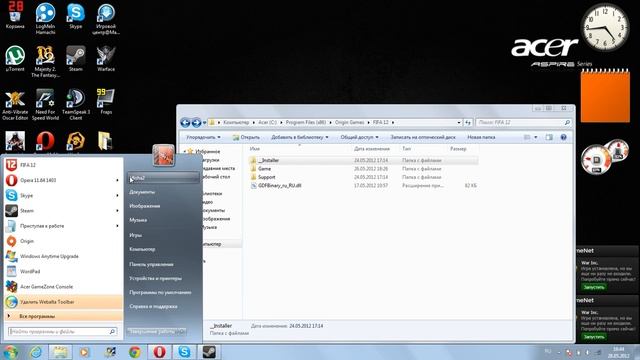Screen dimensions: 640x360
Task: Select the uTorrent desktop icon
Action: coord(15,59)
